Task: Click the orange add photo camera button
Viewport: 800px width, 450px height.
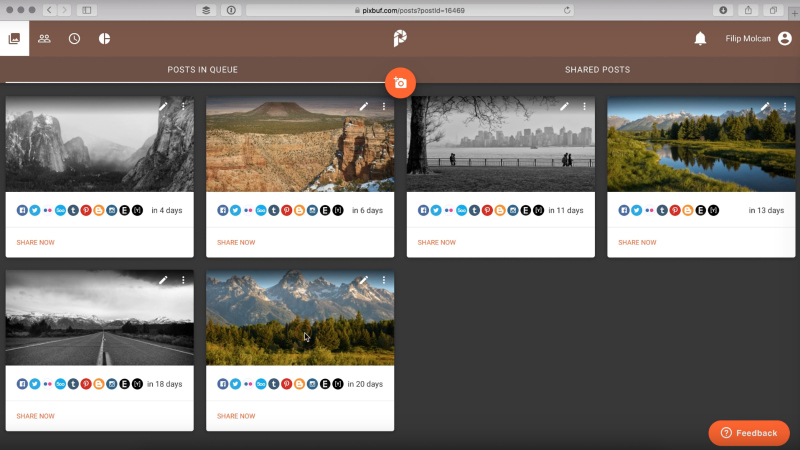Action: point(400,83)
